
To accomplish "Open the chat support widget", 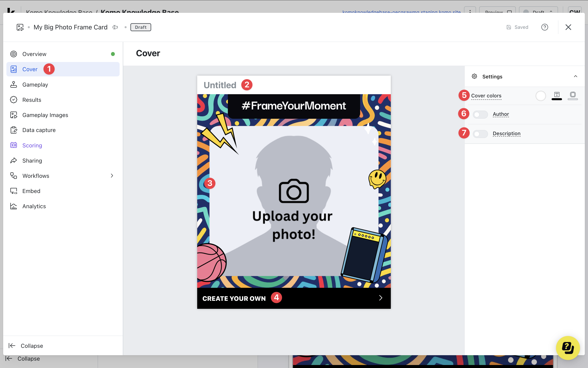I will (x=568, y=348).
